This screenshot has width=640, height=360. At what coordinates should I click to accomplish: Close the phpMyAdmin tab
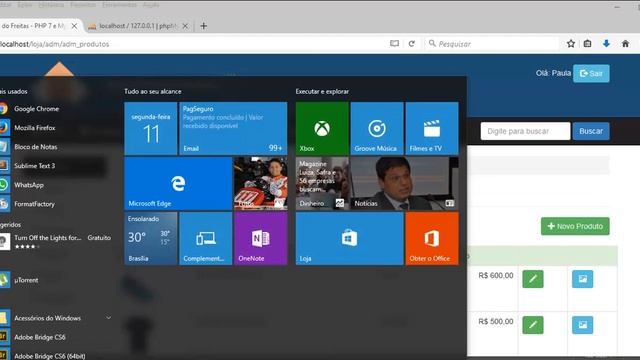[x=185, y=26]
